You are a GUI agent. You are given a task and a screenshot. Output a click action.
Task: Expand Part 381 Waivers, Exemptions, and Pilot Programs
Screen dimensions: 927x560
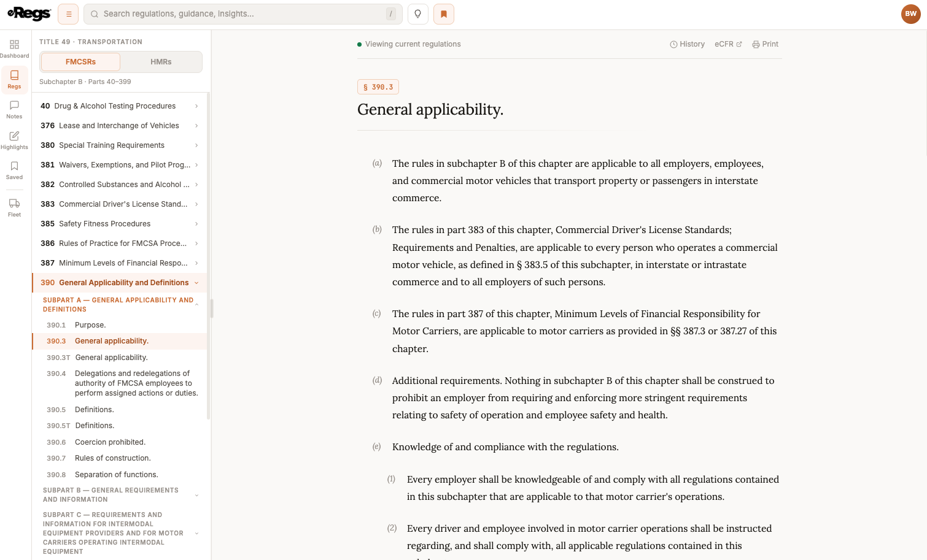click(x=119, y=165)
